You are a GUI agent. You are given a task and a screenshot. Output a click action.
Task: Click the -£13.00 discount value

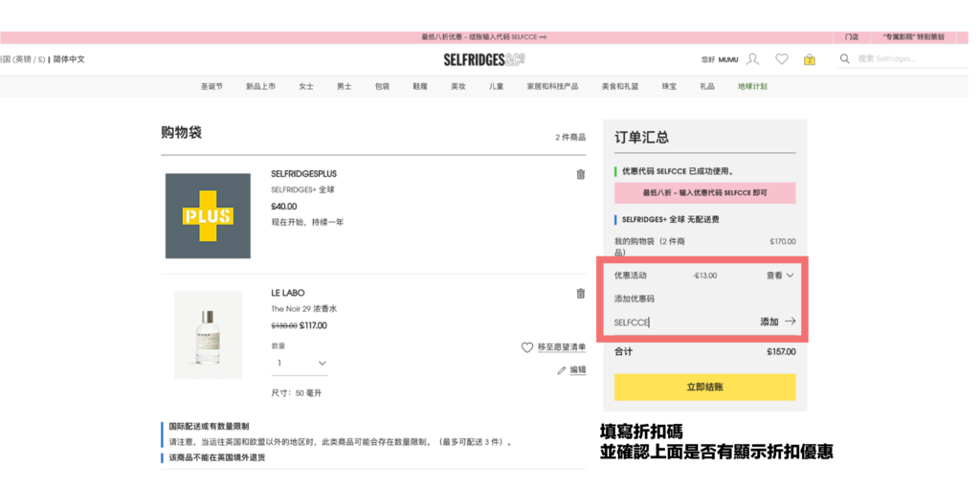click(705, 276)
